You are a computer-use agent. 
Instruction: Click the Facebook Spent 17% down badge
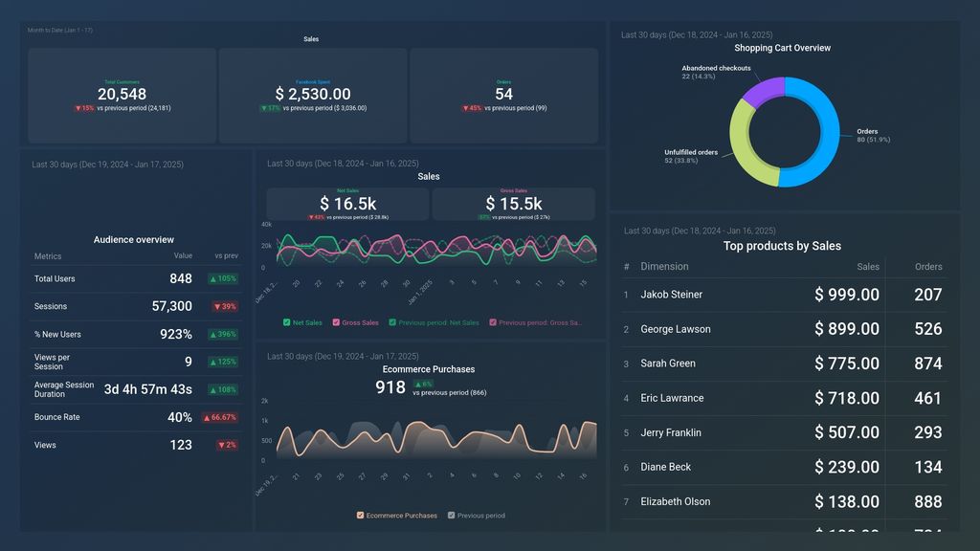click(270, 108)
